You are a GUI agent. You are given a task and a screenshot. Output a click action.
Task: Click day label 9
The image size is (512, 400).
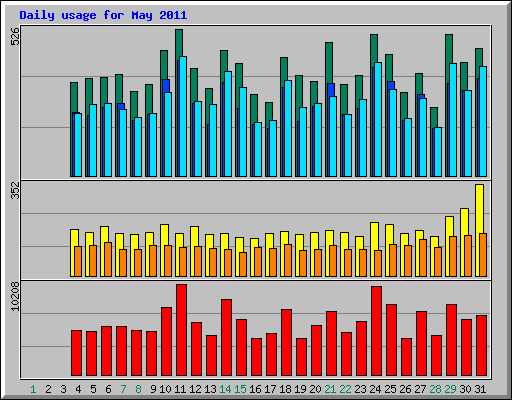point(153,389)
